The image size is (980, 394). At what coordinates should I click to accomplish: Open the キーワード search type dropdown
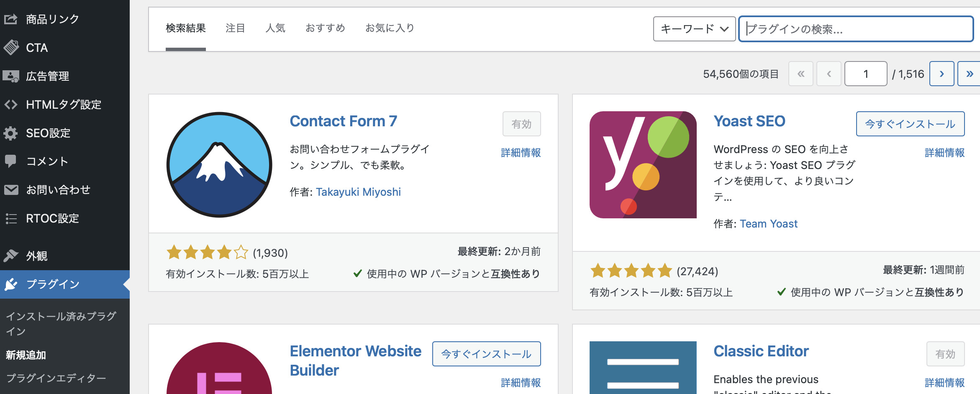point(694,29)
